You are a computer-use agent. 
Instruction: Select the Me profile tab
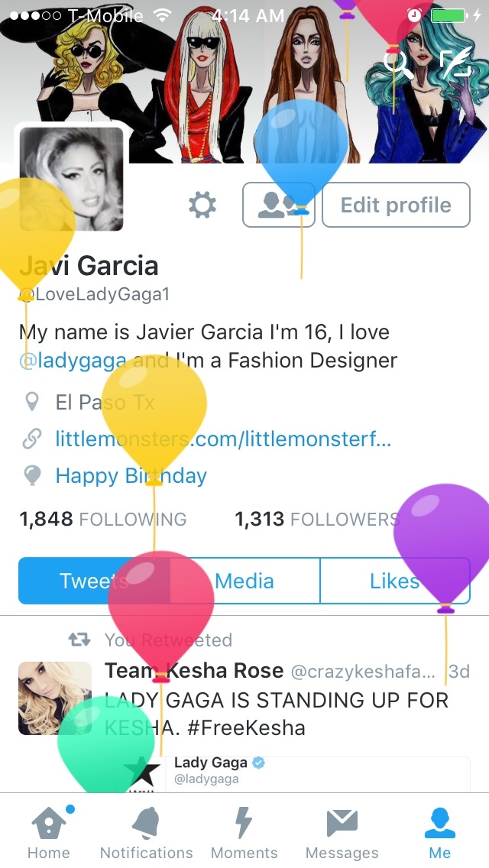(x=439, y=832)
